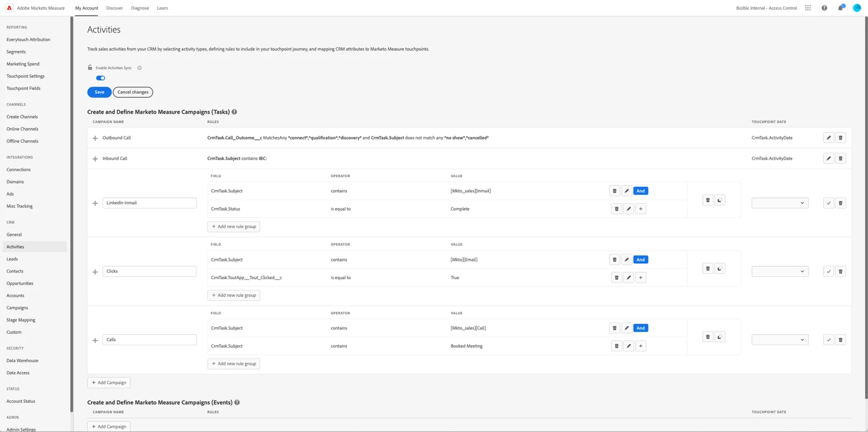Click Add Campaign under Events section
The height and width of the screenshot is (432, 868).
tap(109, 427)
